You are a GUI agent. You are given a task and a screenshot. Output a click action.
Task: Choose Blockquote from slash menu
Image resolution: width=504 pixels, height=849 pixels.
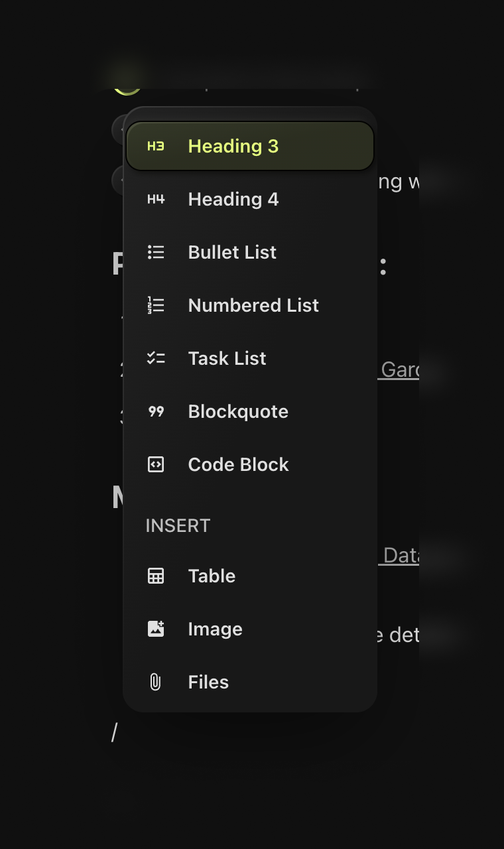[238, 412]
